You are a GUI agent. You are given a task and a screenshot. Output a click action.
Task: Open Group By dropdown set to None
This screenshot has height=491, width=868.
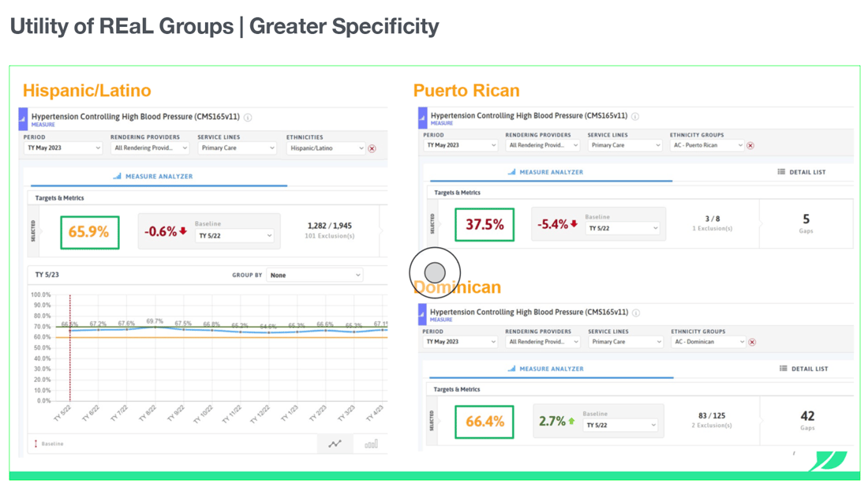pyautogui.click(x=314, y=275)
